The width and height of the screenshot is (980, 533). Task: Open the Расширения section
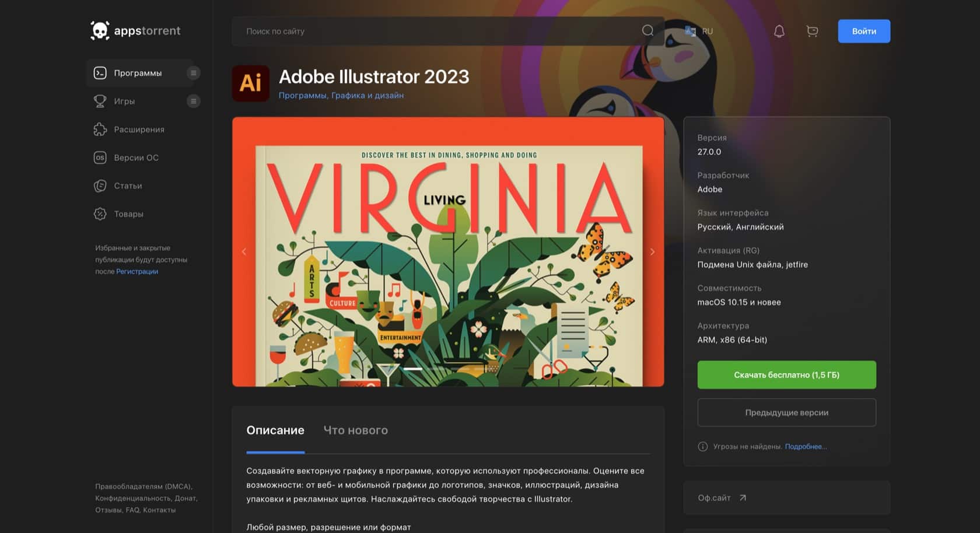tap(139, 129)
